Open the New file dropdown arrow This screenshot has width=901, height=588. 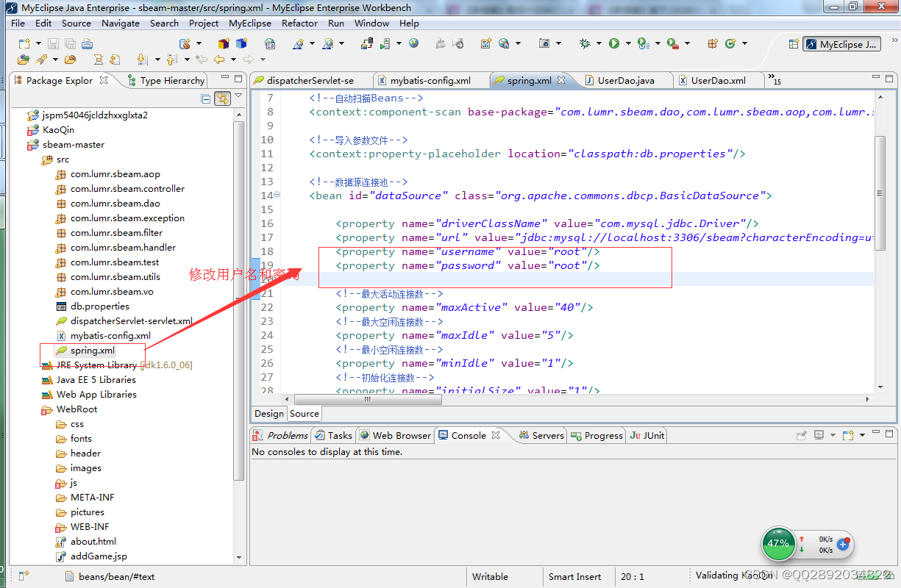(x=38, y=44)
